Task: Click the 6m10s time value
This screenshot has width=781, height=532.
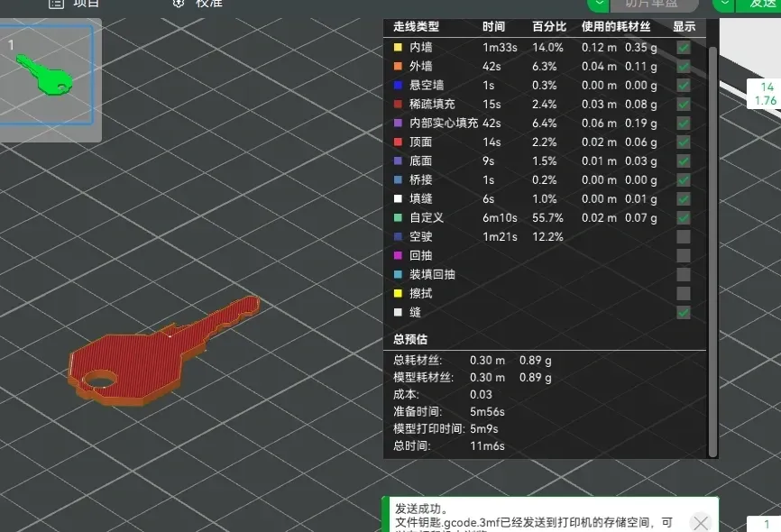Action: tap(500, 217)
